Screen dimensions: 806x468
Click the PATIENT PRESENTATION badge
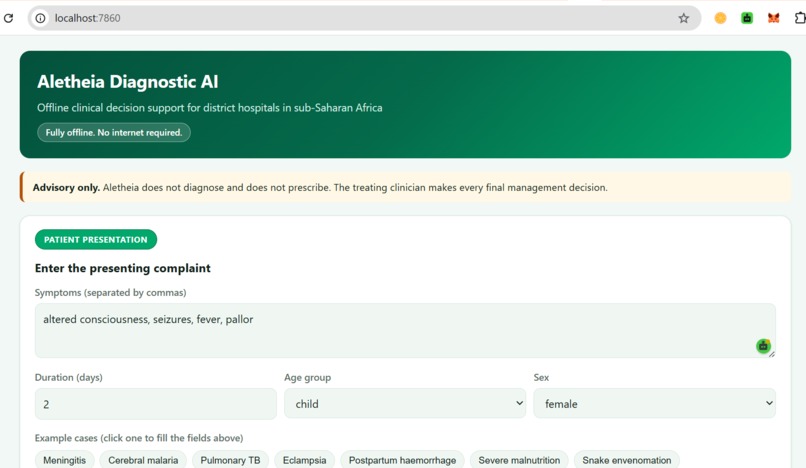[x=96, y=240]
